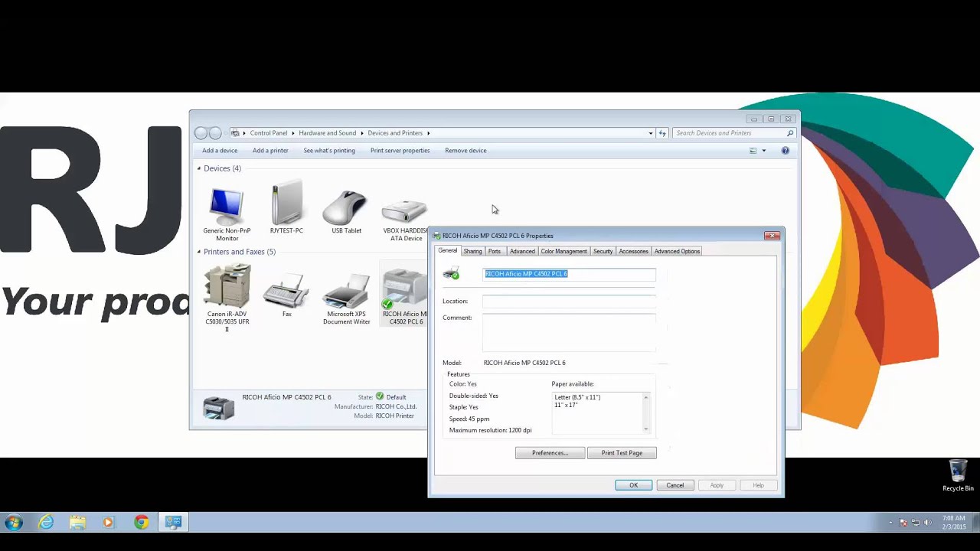980x551 pixels.
Task: Open the Recycle Bin on the desktop
Action: (958, 475)
